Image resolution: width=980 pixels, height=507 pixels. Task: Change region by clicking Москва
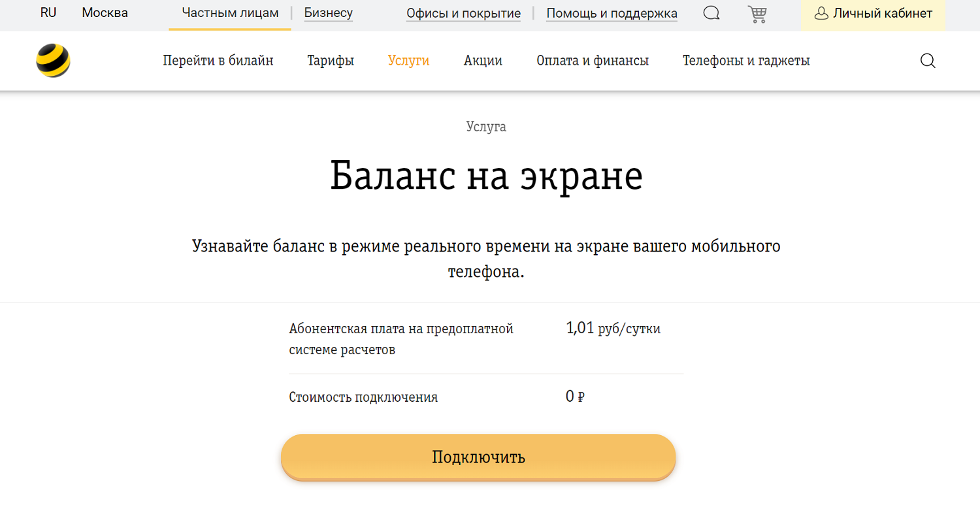(105, 12)
